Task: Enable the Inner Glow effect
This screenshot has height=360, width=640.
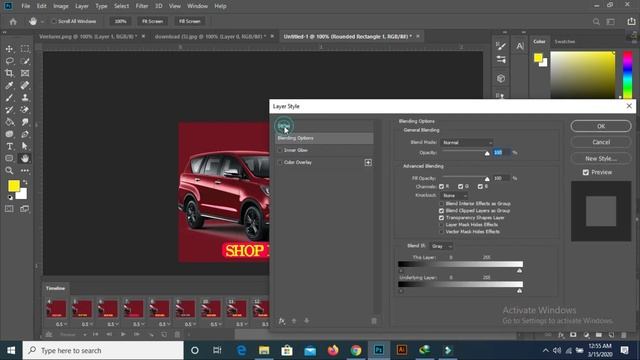Action: [280, 150]
